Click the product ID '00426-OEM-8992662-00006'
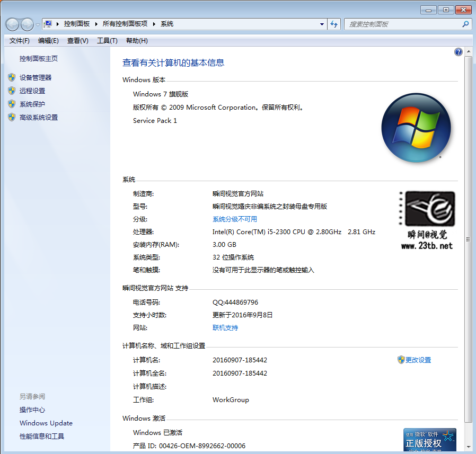Image resolution: width=476 pixels, height=454 pixels. point(202,446)
